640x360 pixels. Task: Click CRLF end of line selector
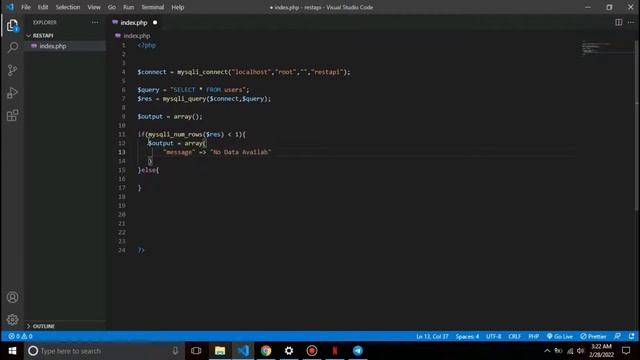coord(514,336)
